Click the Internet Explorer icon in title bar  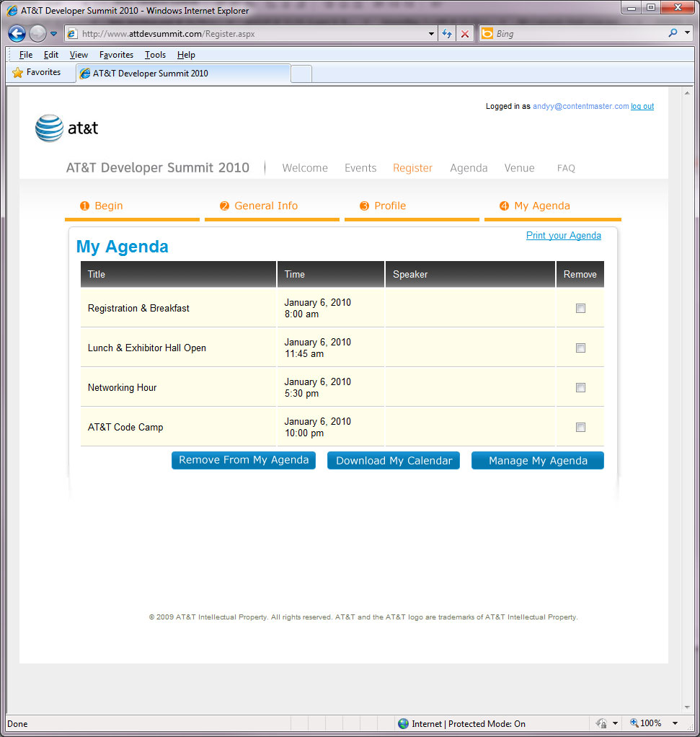12,10
